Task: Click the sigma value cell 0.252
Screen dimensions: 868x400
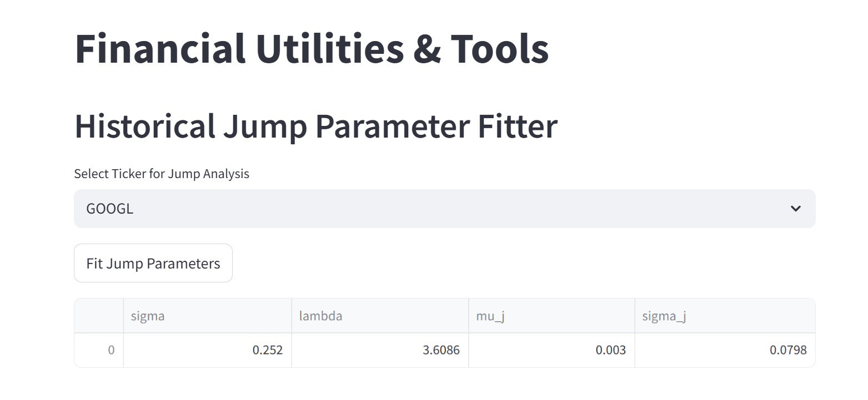Action: tap(207, 350)
